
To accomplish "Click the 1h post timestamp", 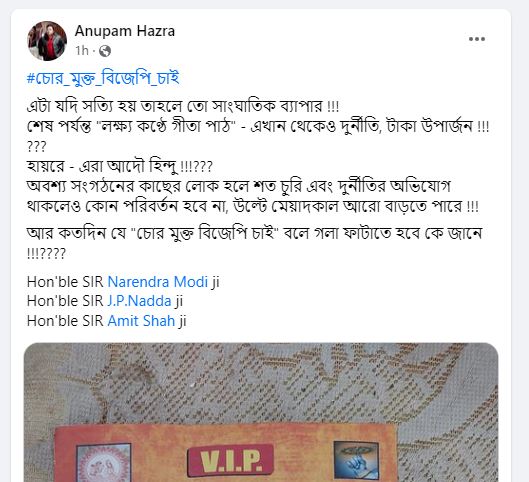I will 82,51.
